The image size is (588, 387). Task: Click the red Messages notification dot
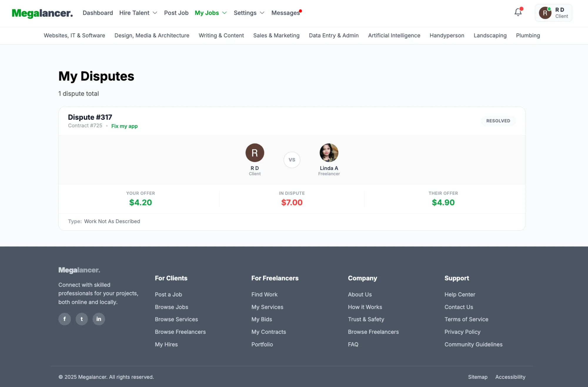[300, 11]
